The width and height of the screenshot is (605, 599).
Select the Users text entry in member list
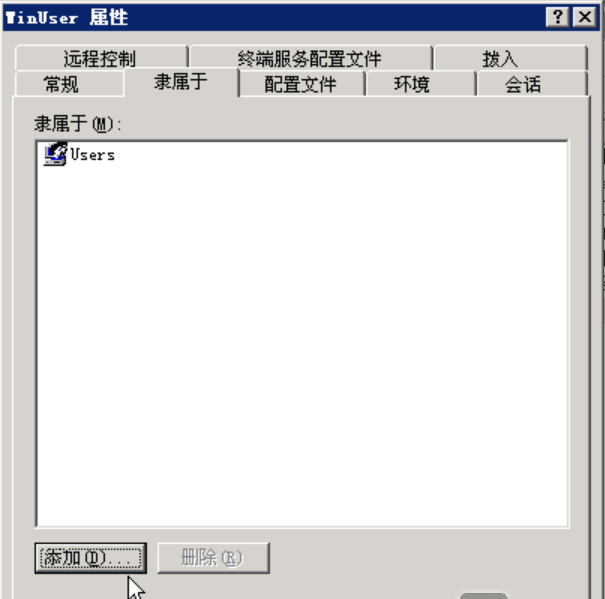coord(93,155)
